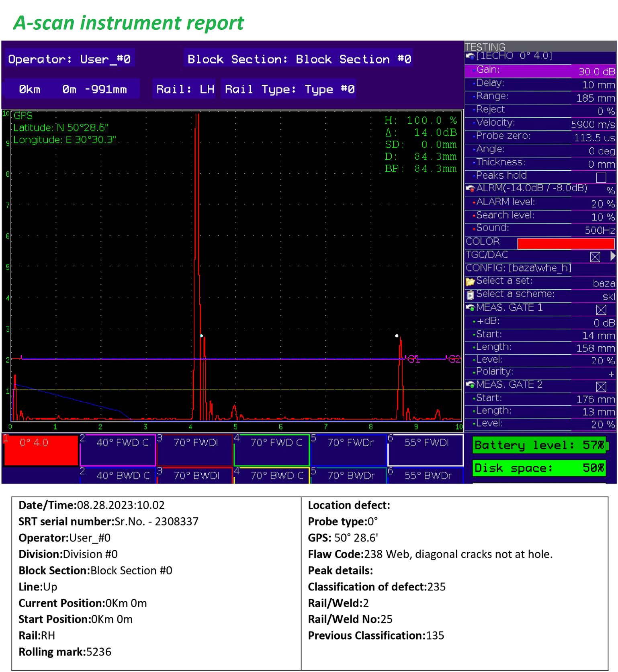Click the Operator: User_#0 field

tap(69, 59)
